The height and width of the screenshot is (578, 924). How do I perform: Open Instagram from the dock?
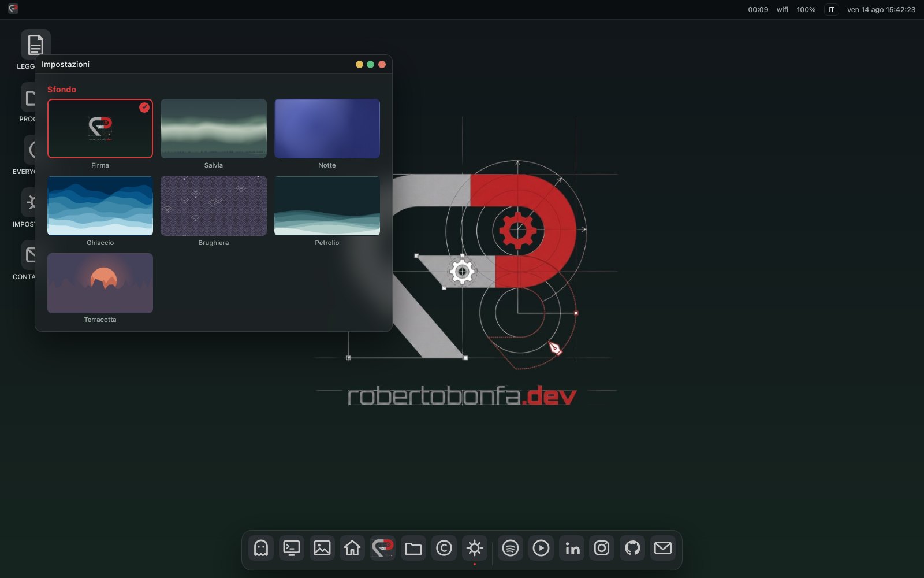point(602,548)
